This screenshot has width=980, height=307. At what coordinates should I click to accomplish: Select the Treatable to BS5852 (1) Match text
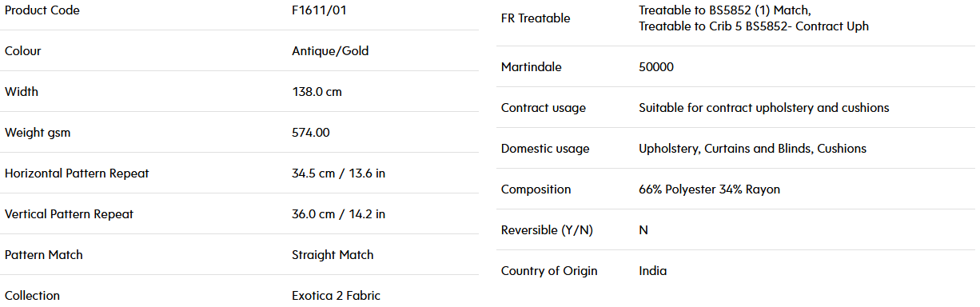point(725,10)
